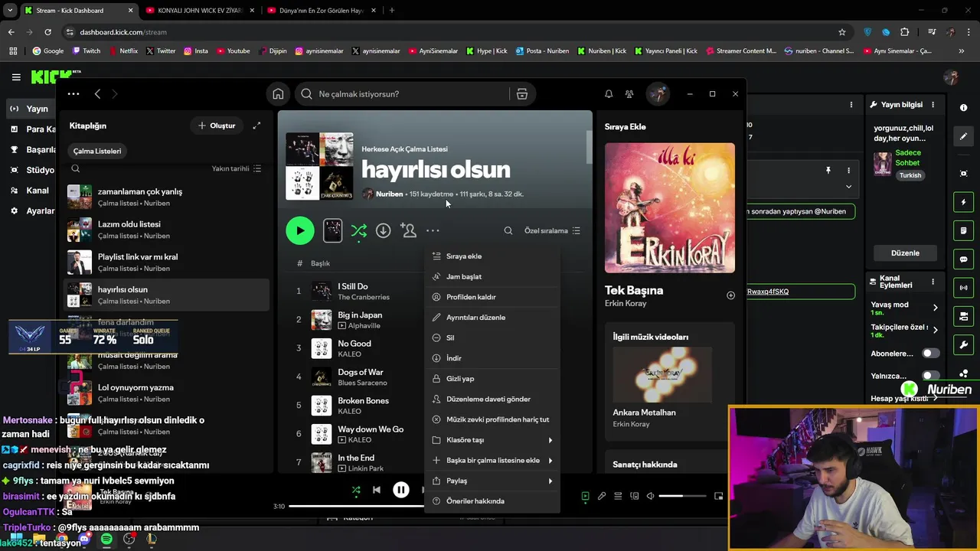The width and height of the screenshot is (980, 551).
Task: Click the Erkin Koray album artwork
Action: [670, 208]
